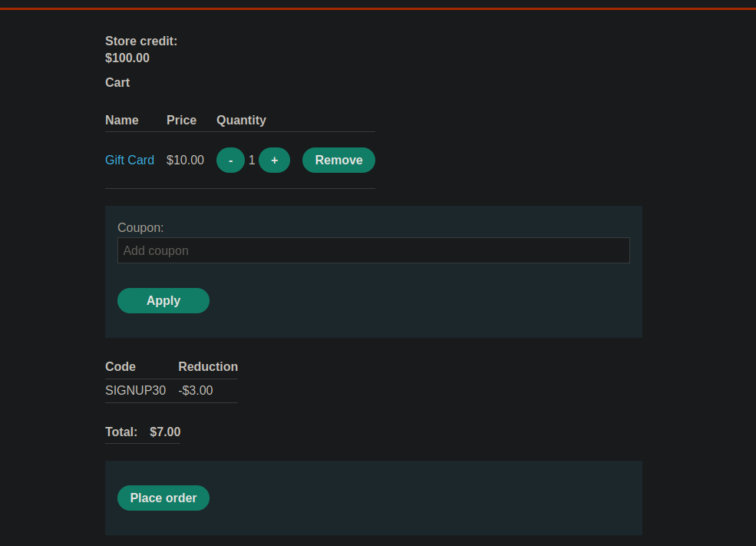Click the Quantity column header
The image size is (756, 546).
coord(241,121)
